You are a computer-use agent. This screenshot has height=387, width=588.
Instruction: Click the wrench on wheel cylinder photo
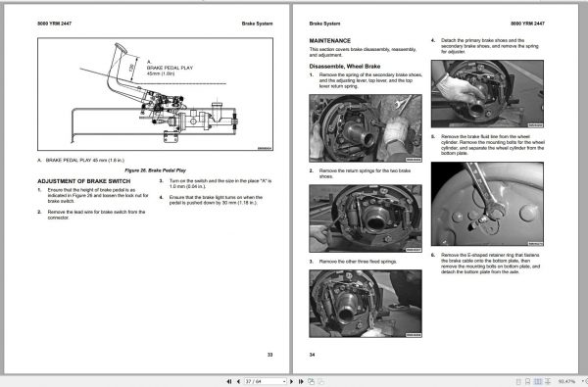(487, 204)
